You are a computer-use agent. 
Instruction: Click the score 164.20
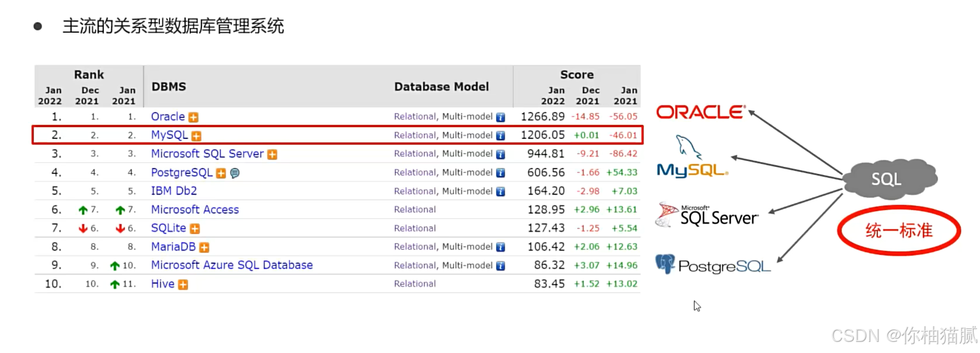point(546,191)
